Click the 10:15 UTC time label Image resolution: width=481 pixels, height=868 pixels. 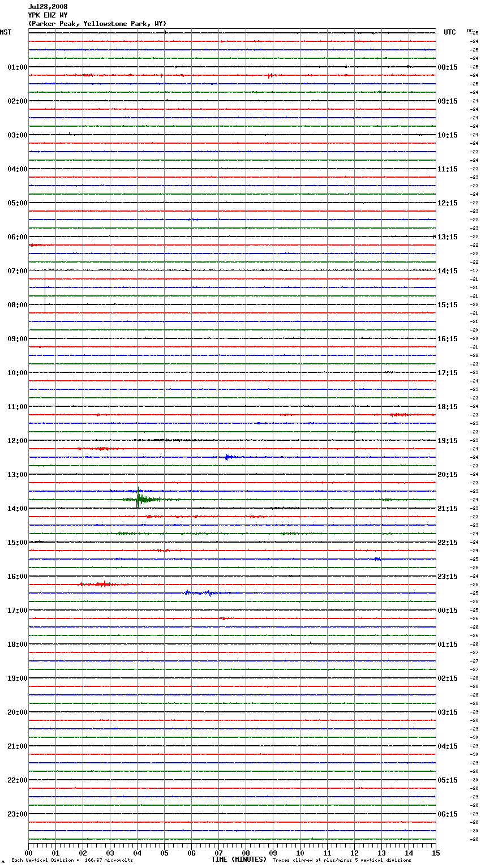point(448,135)
